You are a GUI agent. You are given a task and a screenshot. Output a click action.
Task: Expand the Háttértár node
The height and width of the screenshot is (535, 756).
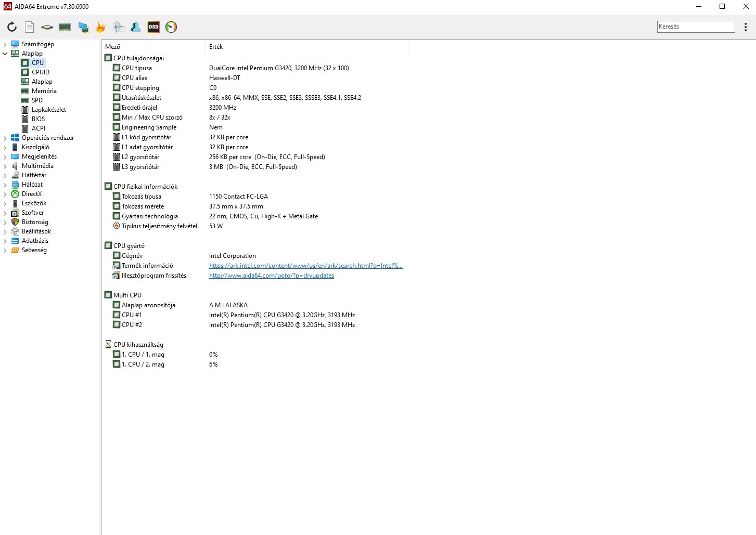5,175
